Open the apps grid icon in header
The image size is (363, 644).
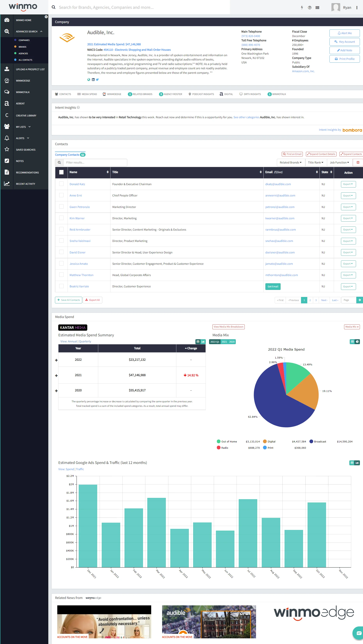pos(317,7)
